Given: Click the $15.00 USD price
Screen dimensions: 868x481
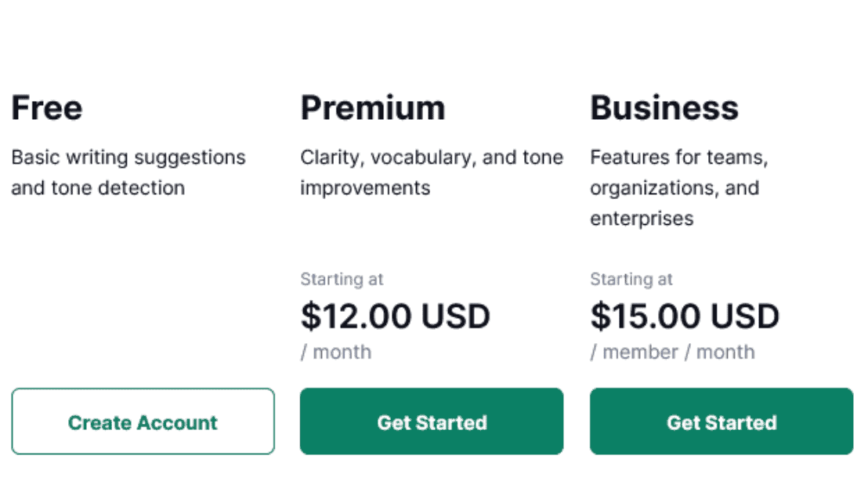Looking at the screenshot, I should [x=685, y=316].
